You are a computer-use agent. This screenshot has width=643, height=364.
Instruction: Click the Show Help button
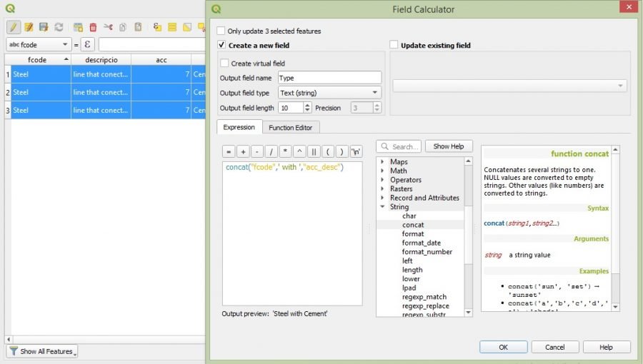(x=448, y=146)
